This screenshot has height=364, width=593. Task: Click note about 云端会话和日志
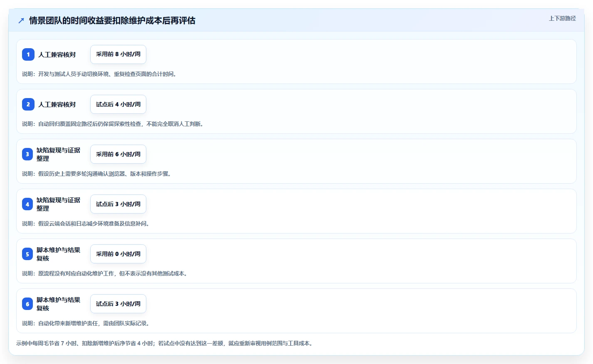coord(86,224)
